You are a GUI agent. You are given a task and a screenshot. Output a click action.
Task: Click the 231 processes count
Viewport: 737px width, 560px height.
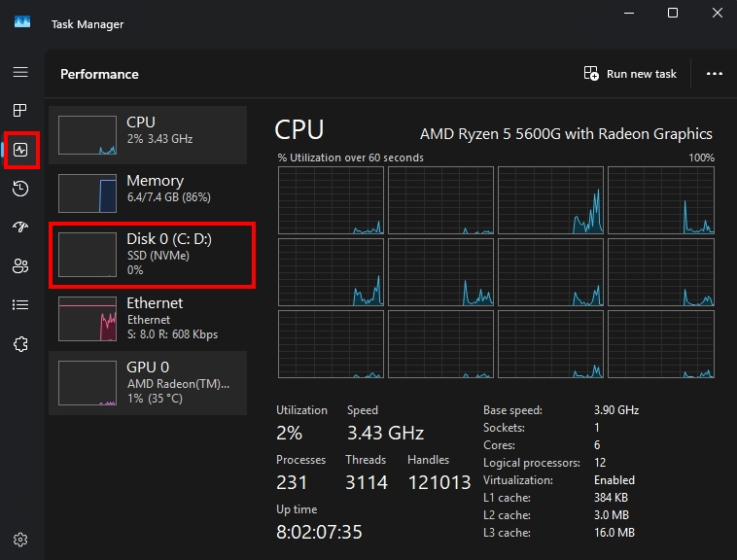pyautogui.click(x=292, y=482)
